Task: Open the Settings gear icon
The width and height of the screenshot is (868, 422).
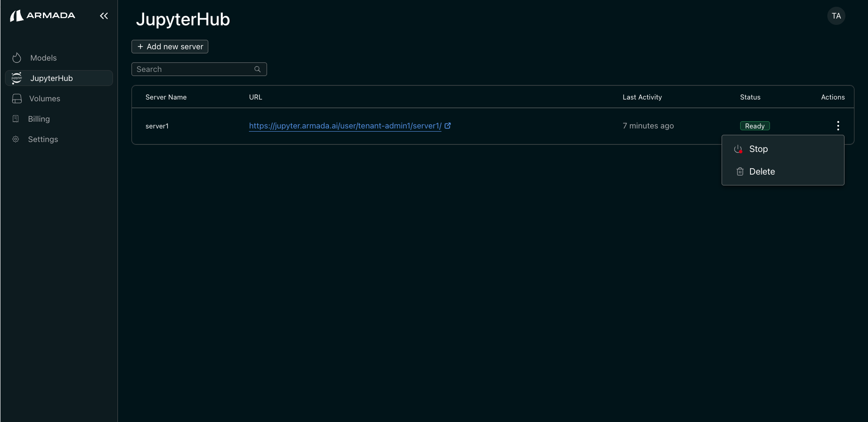Action: click(x=15, y=139)
